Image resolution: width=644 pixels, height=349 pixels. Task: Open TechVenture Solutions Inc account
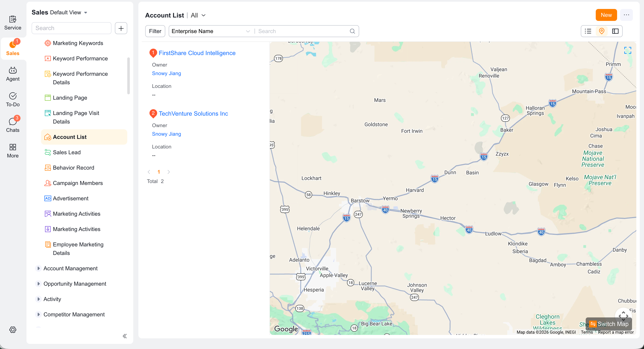(x=193, y=114)
